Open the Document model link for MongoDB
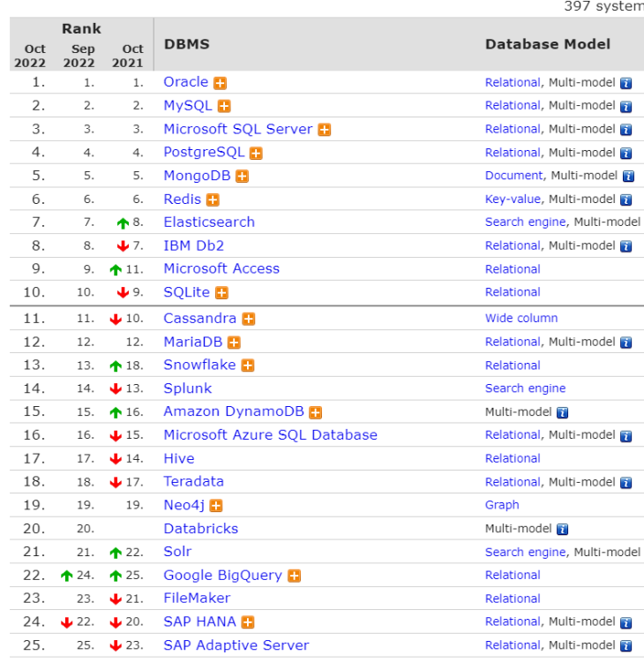Image resolution: width=644 pixels, height=663 pixels. [x=514, y=176]
